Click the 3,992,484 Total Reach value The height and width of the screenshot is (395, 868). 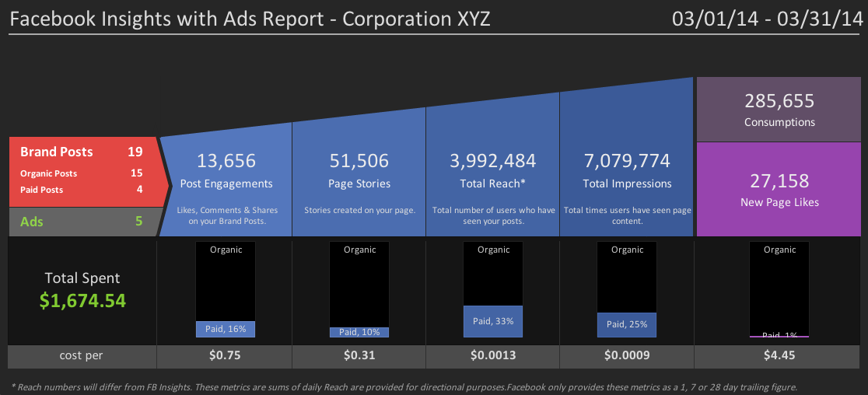tap(492, 160)
